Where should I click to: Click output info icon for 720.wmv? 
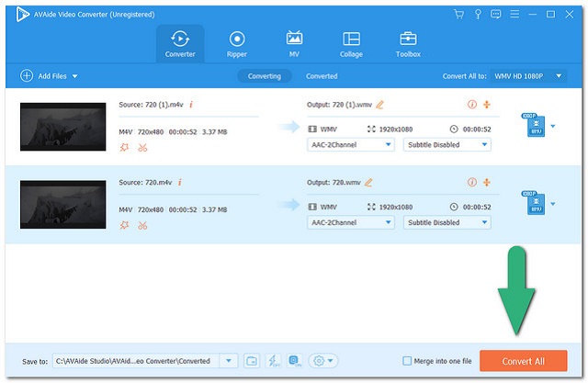point(472,183)
